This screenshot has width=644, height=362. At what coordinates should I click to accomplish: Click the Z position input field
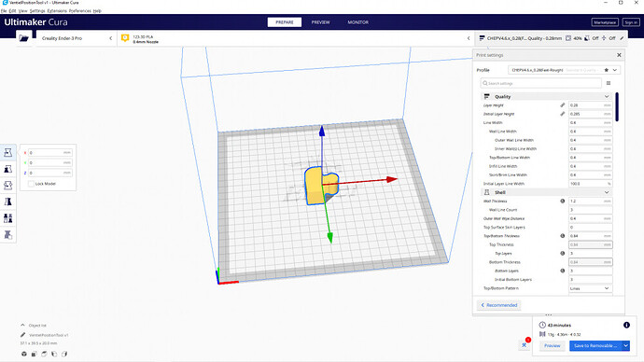tap(50, 173)
